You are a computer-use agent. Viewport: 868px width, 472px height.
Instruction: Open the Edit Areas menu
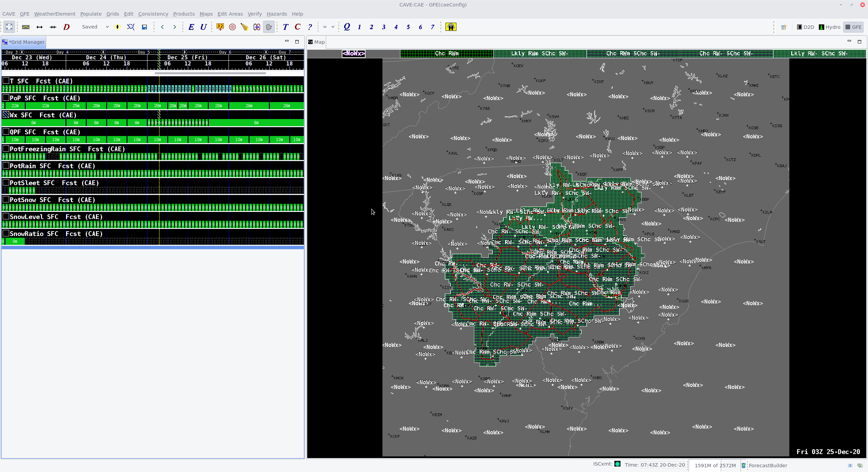click(x=230, y=14)
